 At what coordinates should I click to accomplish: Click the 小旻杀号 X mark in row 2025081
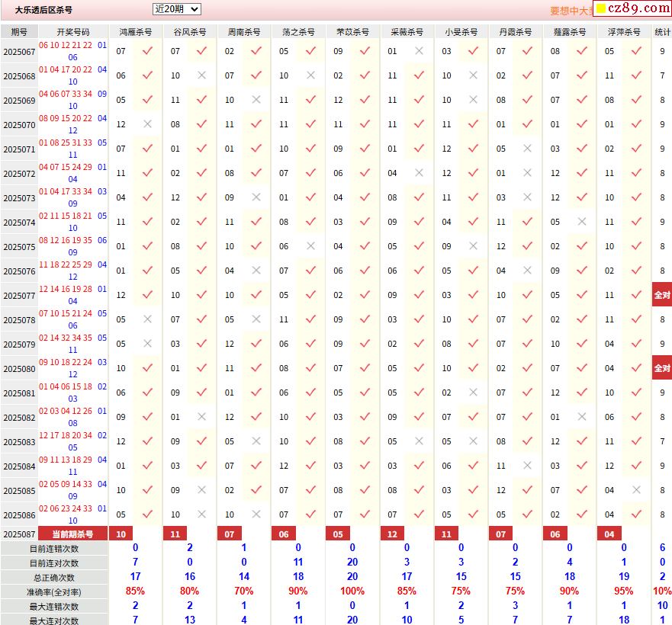tap(473, 393)
